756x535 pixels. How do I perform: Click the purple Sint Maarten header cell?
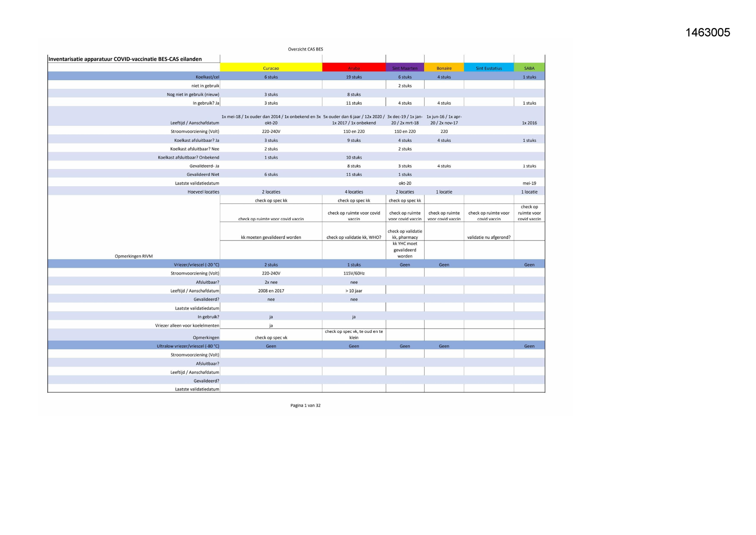point(405,68)
